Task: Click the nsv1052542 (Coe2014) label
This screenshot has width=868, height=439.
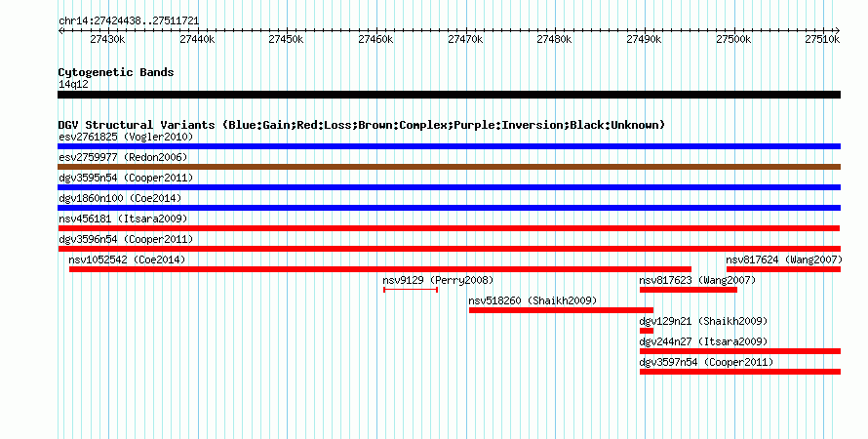Action: pyautogui.click(x=128, y=260)
